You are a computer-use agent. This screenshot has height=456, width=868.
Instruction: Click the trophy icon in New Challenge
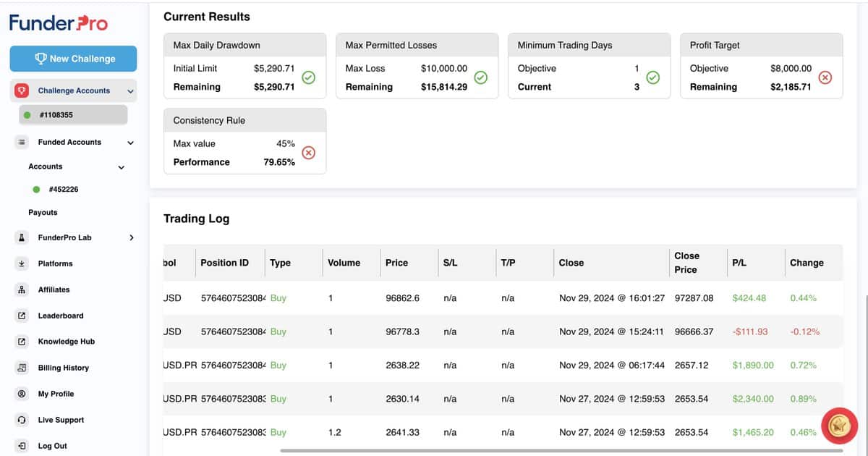point(41,59)
